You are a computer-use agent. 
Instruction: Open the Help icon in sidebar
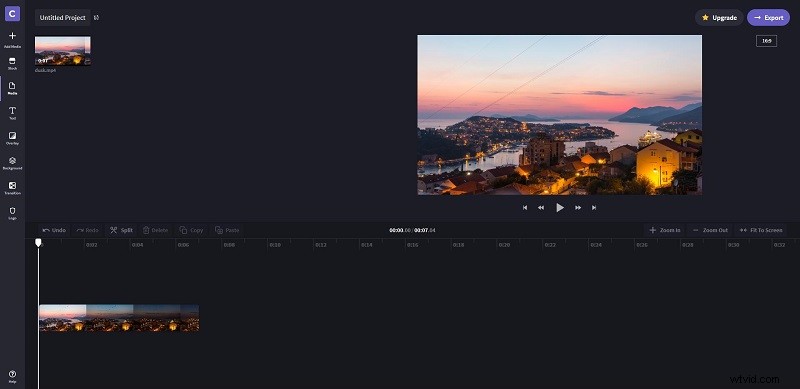pos(12,377)
